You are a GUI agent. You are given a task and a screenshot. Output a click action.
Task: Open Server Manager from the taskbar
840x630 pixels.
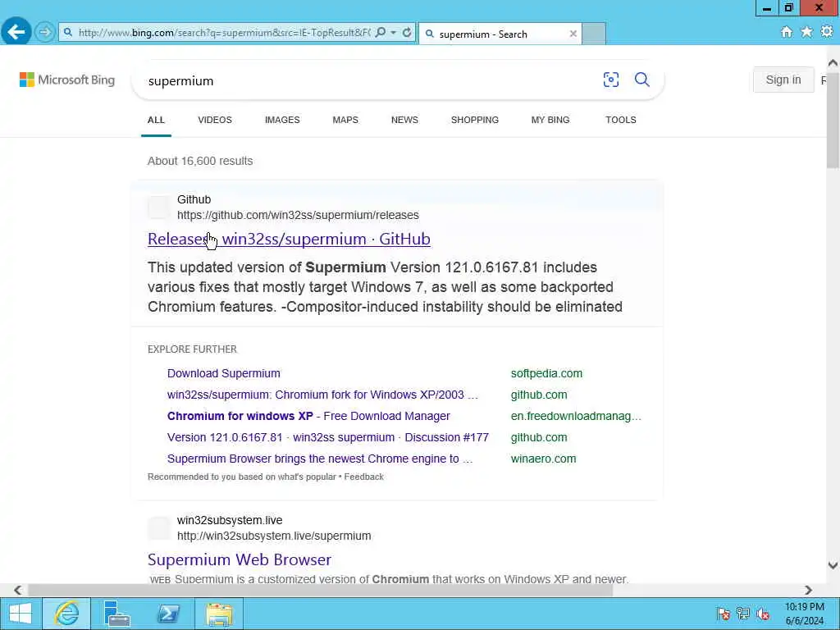(x=116, y=614)
